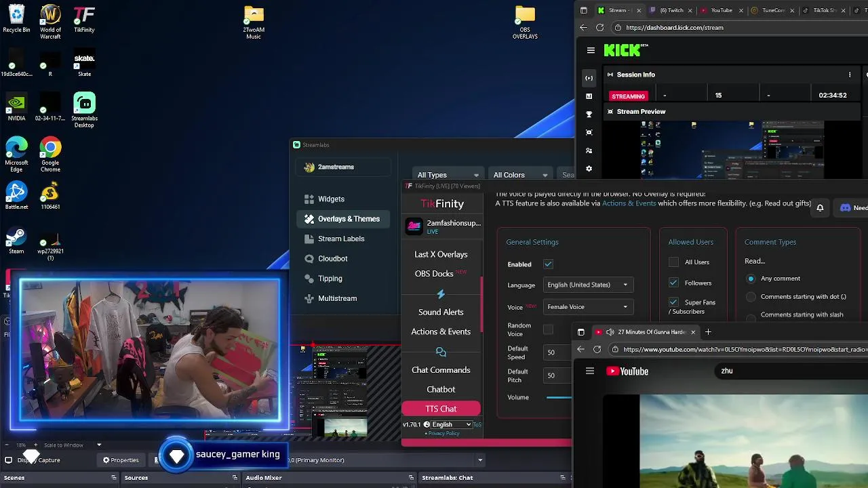This screenshot has width=868, height=488.
Task: Open NVIDIA desktop icon
Action: coord(16,107)
